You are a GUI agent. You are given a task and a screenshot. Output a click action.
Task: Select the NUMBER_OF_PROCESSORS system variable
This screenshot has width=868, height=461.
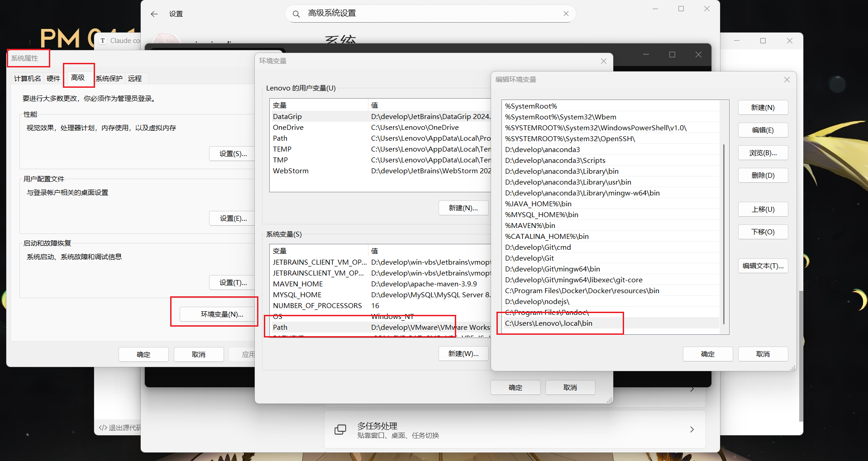coord(381,306)
